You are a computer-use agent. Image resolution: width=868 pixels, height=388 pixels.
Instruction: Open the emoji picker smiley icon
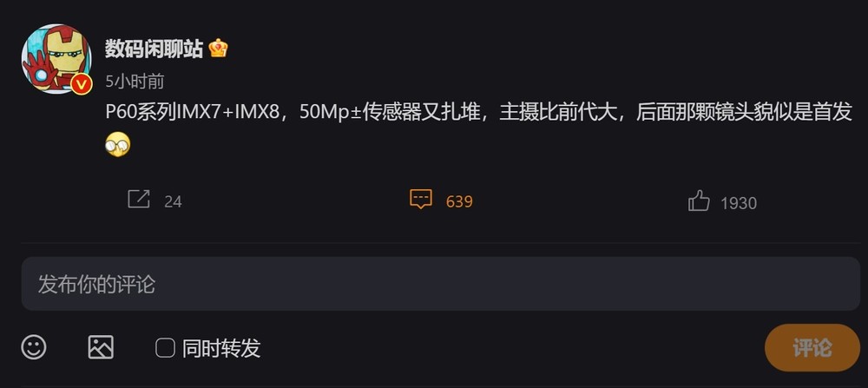pos(34,347)
